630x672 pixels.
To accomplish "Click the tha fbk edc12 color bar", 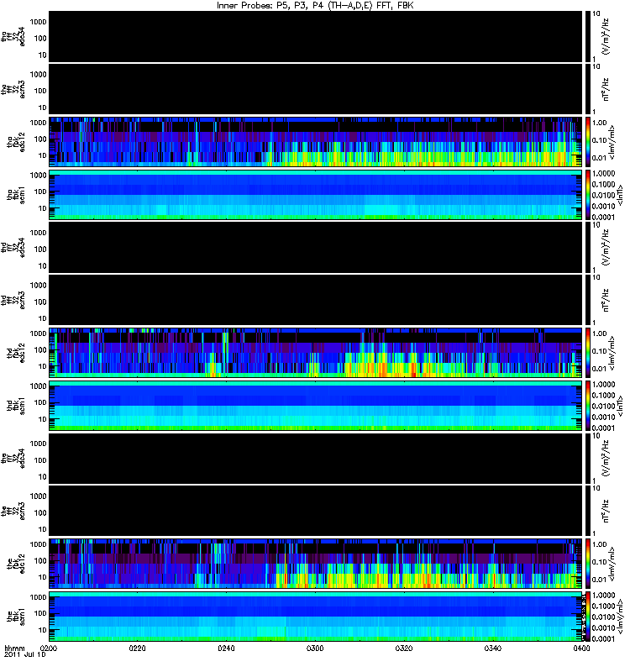I will [x=588, y=142].
